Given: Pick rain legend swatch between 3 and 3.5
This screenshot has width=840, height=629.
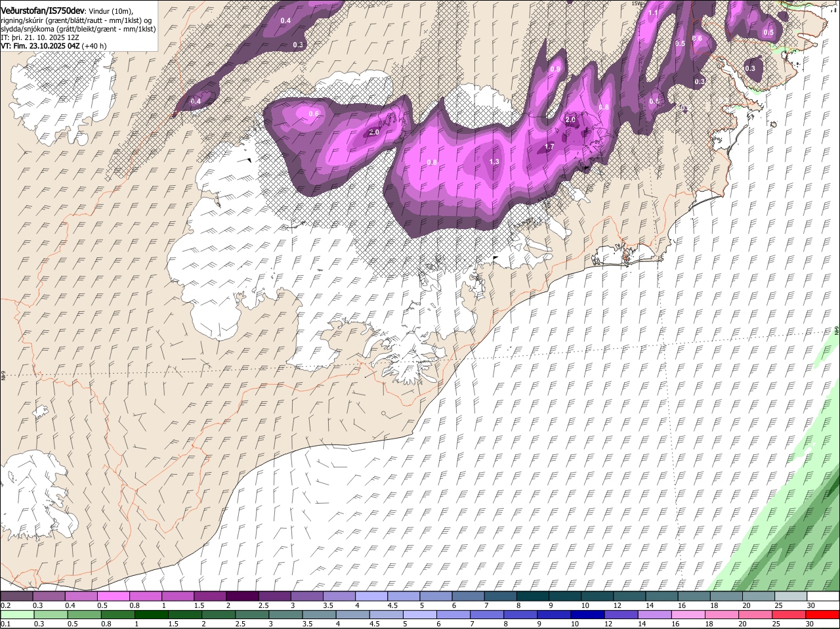Looking at the screenshot, I should pyautogui.click(x=285, y=615).
